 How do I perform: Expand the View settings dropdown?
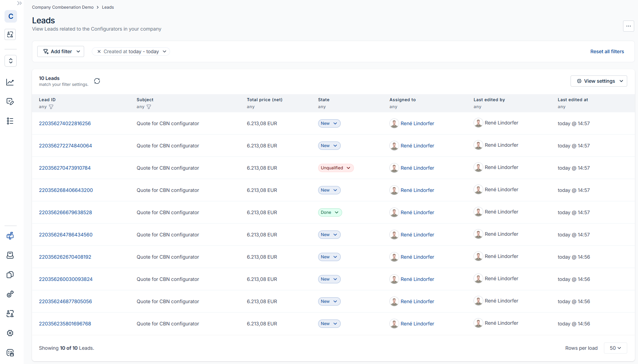599,81
